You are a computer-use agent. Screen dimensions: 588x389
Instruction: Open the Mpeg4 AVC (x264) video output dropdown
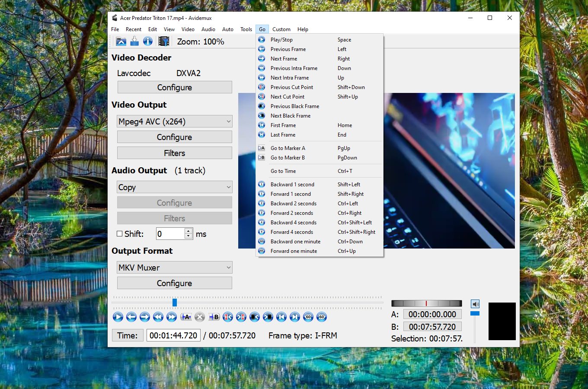point(175,121)
